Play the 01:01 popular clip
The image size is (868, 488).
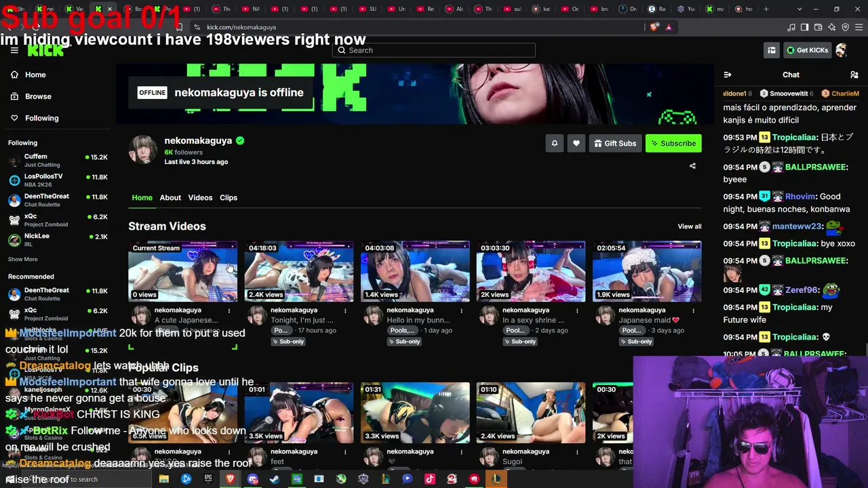(299, 413)
